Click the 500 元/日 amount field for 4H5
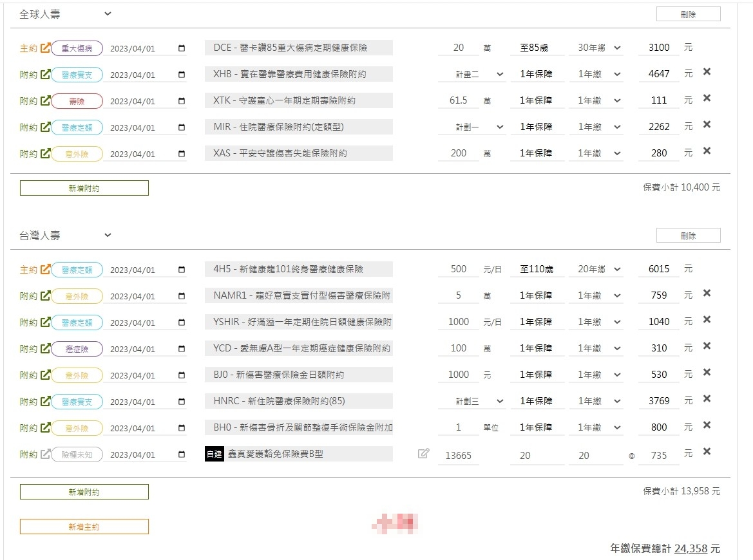The height and width of the screenshot is (560, 753). (x=459, y=269)
